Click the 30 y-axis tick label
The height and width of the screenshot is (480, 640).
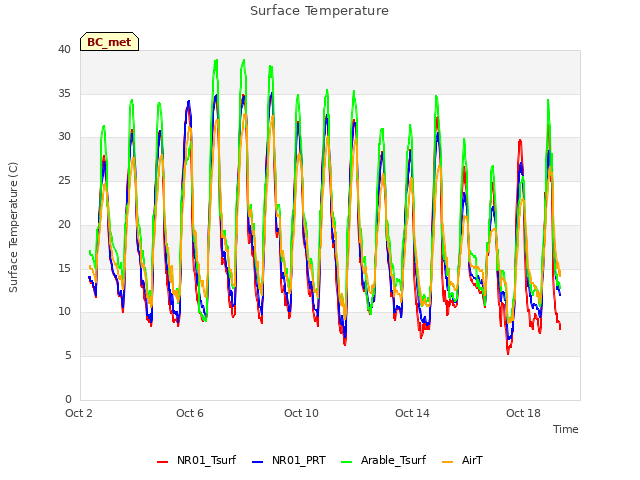pyautogui.click(x=64, y=136)
